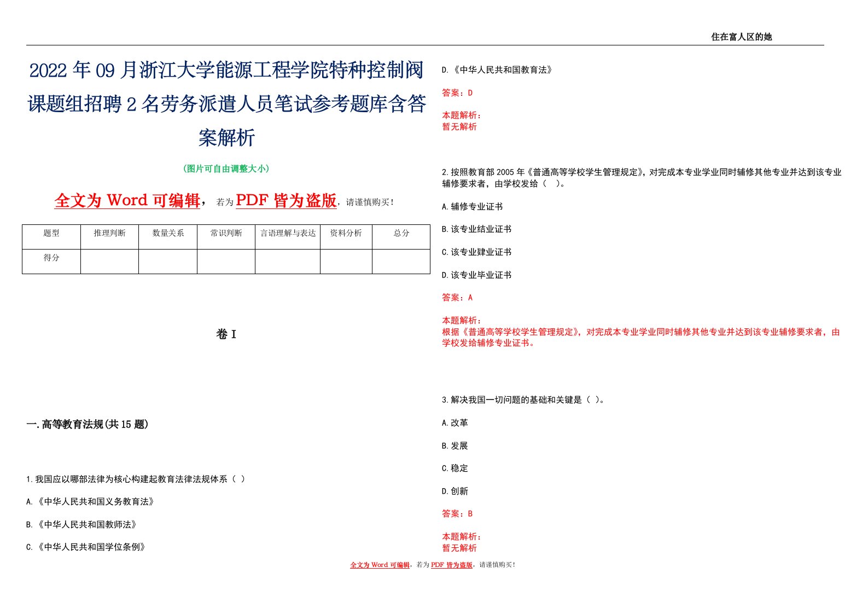Select option B 该专业结业证书

(477, 229)
